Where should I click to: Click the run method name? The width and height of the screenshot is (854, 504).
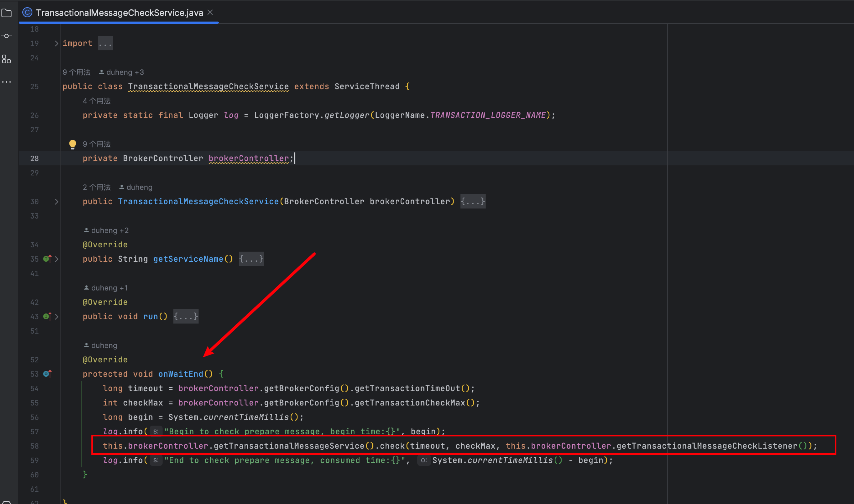point(151,317)
